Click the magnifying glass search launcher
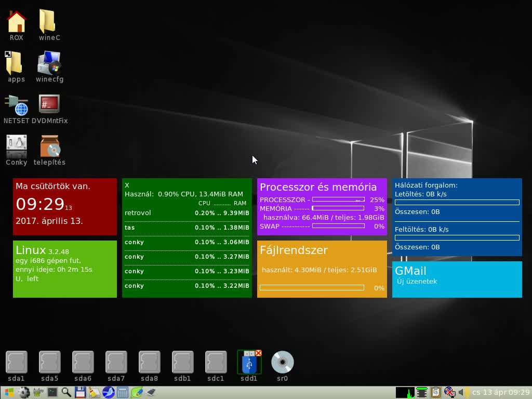Screen dimensions: 532x399 click(66, 393)
